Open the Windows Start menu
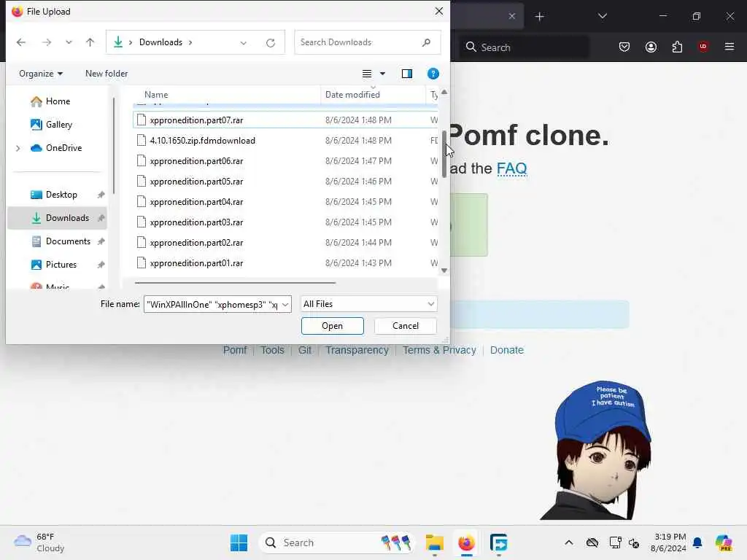 click(239, 542)
